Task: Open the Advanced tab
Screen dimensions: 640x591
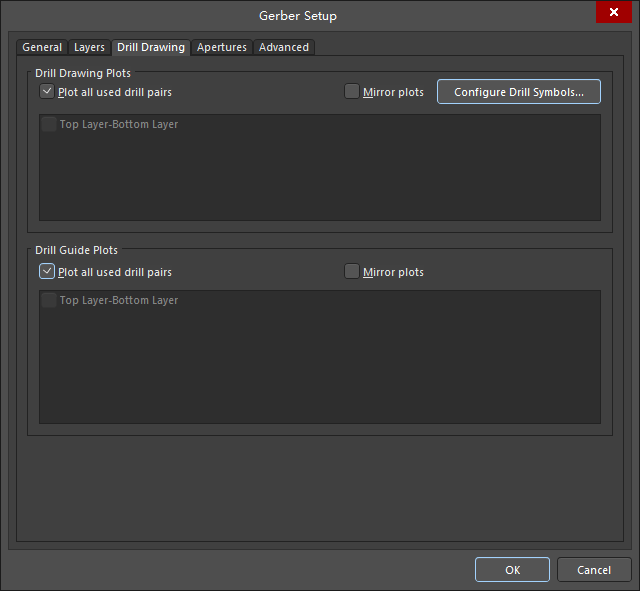Action: tap(284, 47)
